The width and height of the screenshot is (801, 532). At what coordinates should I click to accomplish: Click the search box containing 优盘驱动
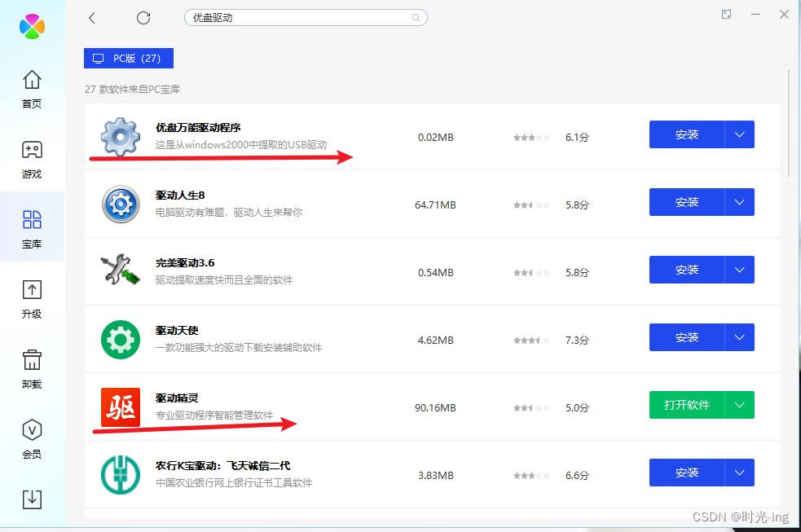(306, 18)
